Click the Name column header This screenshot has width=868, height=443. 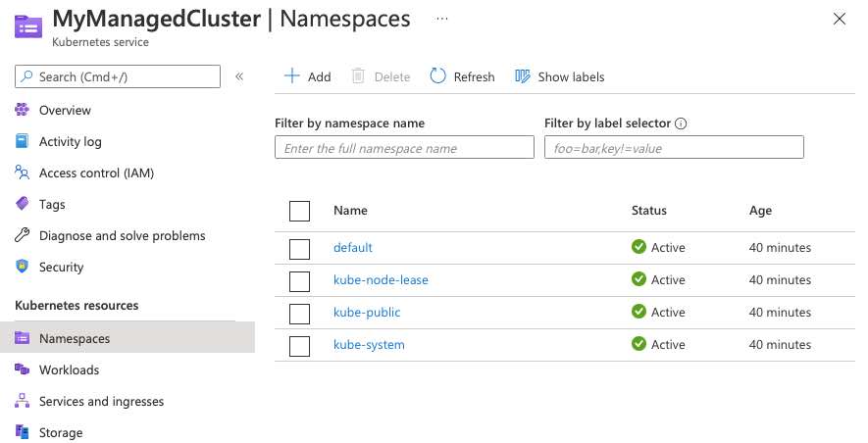350,210
